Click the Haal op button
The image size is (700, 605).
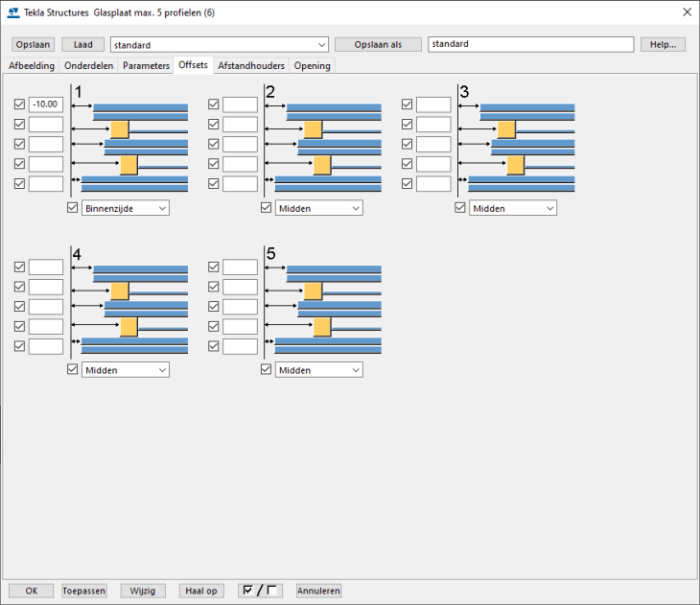(x=201, y=591)
